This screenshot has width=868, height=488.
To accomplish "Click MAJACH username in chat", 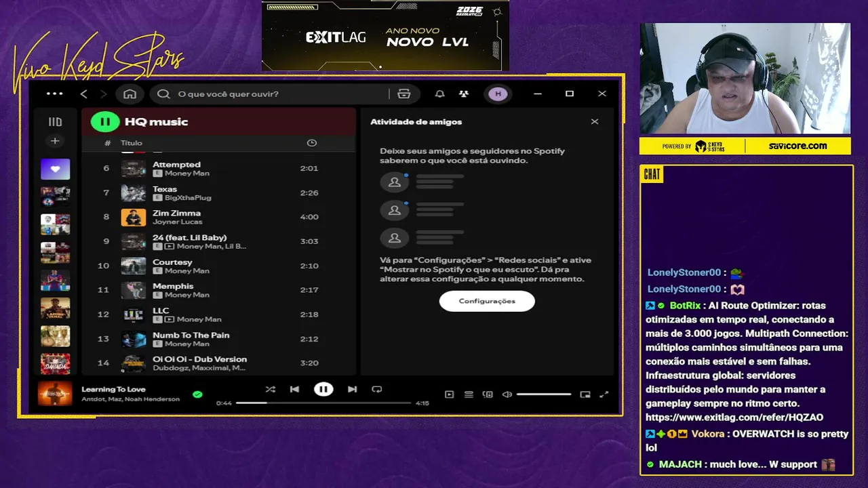I will pos(680,464).
